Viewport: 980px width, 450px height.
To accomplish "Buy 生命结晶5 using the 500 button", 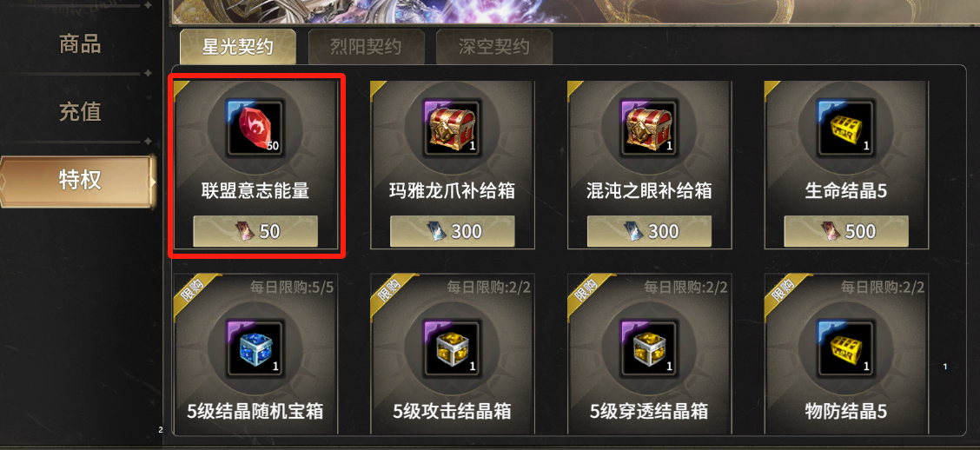I will pyautogui.click(x=846, y=231).
